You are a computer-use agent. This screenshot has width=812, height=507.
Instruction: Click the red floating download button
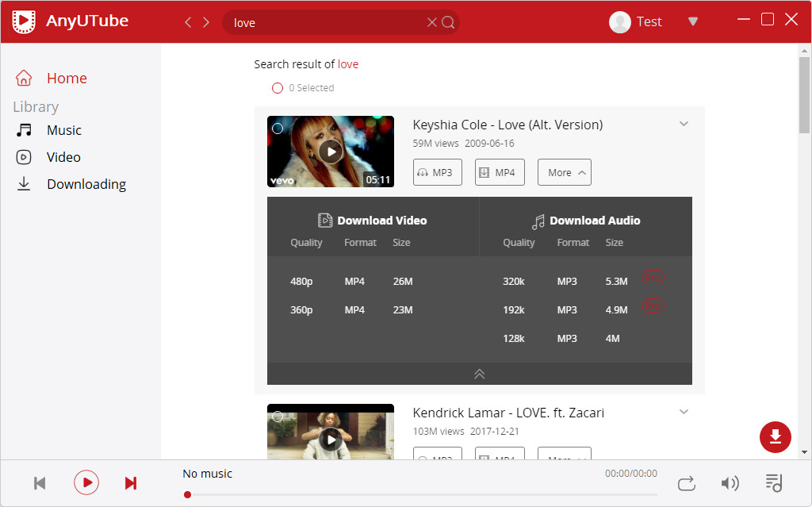coord(776,437)
